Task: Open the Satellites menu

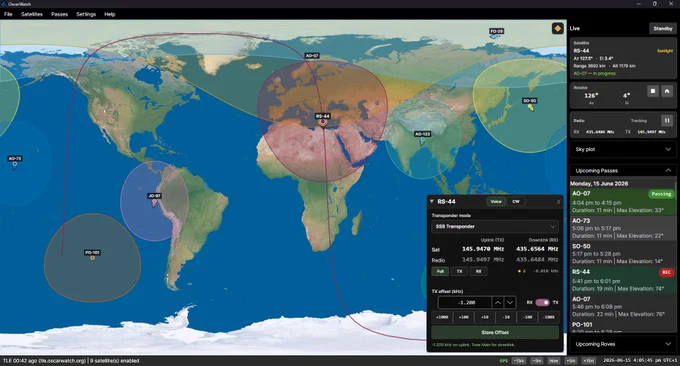Action: 32,14
